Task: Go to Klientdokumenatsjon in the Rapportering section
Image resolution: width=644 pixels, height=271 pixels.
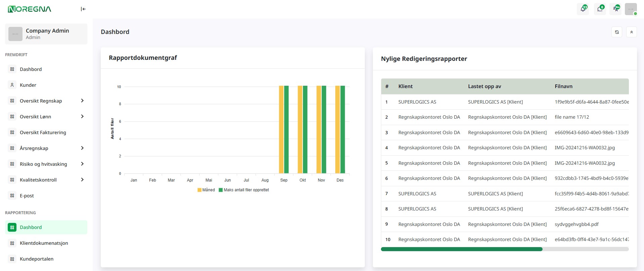Action: [x=44, y=243]
